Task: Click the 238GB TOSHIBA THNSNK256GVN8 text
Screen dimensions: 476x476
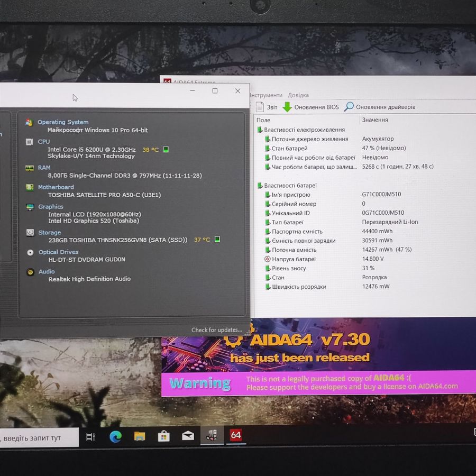Action: tap(118, 240)
